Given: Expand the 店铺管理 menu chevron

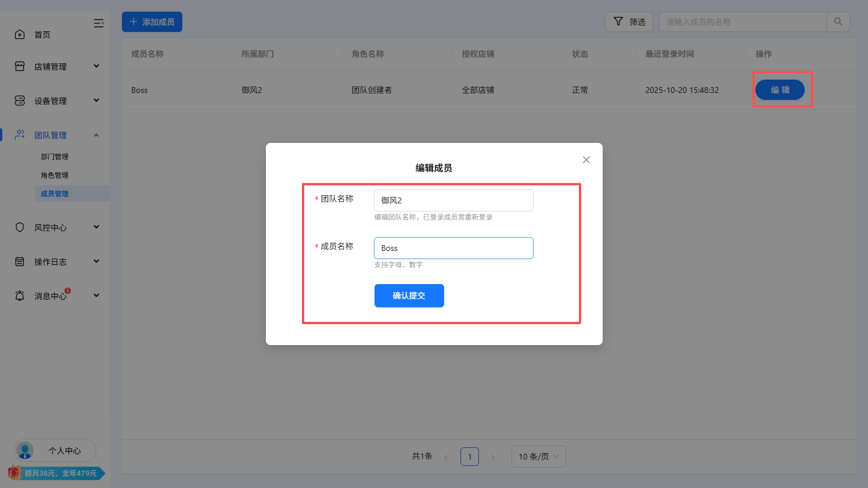Looking at the screenshot, I should click(96, 66).
